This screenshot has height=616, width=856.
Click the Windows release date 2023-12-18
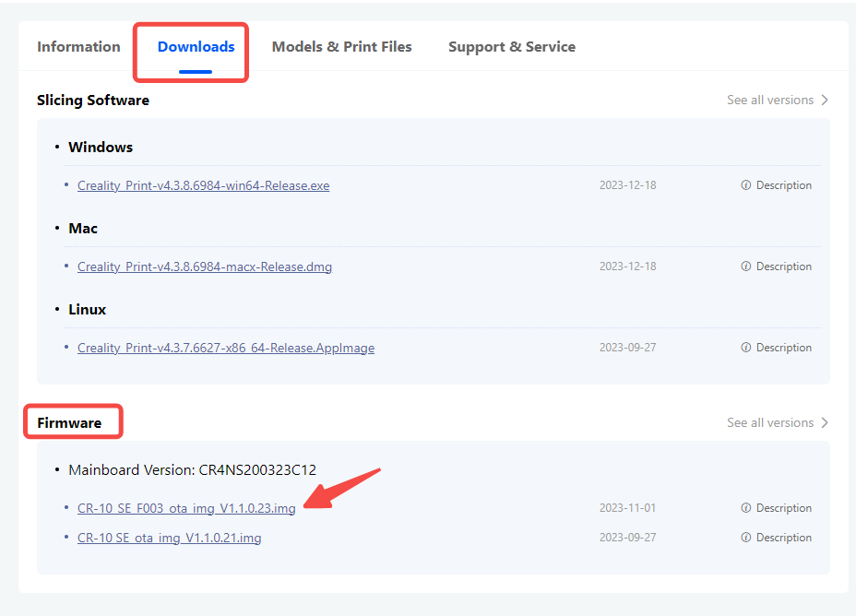coord(628,185)
